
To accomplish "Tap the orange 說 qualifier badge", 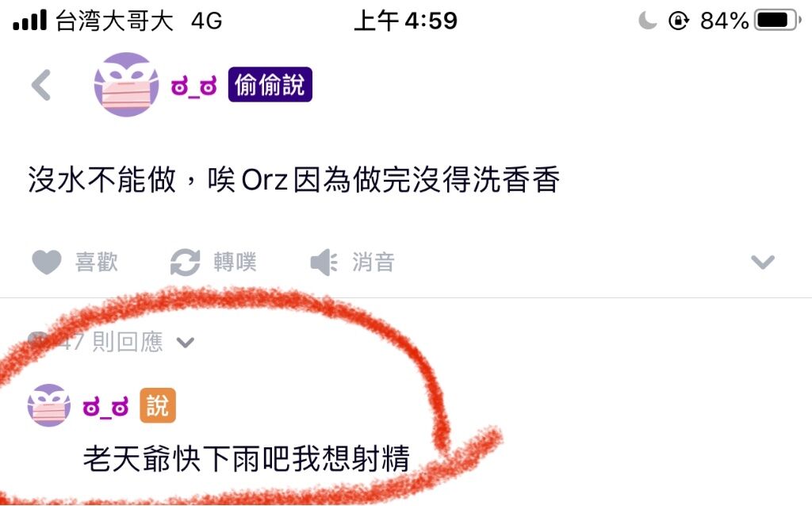I will coord(158,405).
